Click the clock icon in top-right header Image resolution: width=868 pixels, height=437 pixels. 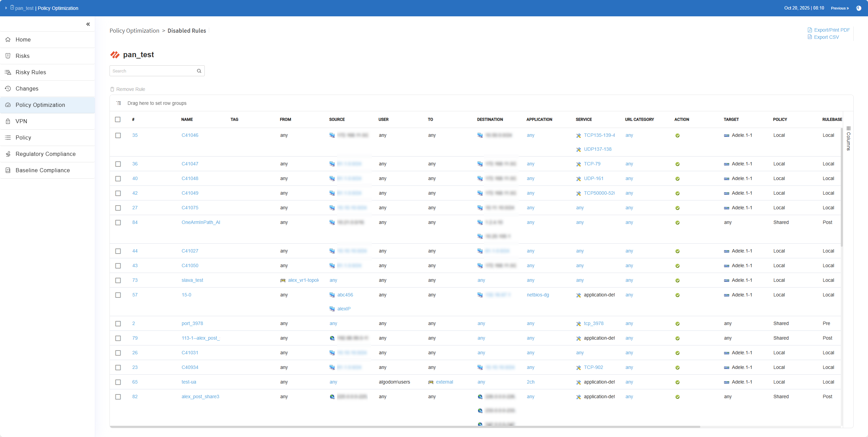[x=858, y=8]
